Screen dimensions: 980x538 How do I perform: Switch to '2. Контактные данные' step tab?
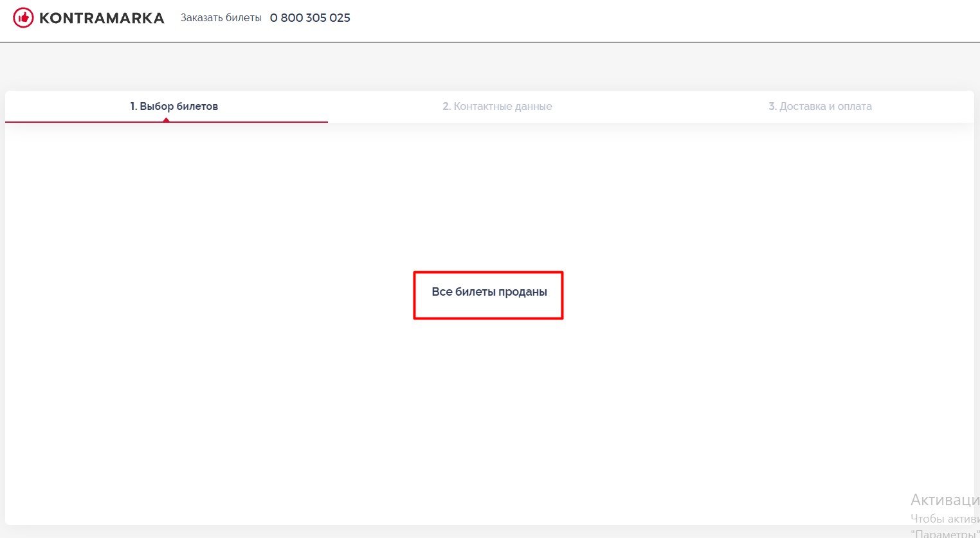(497, 106)
